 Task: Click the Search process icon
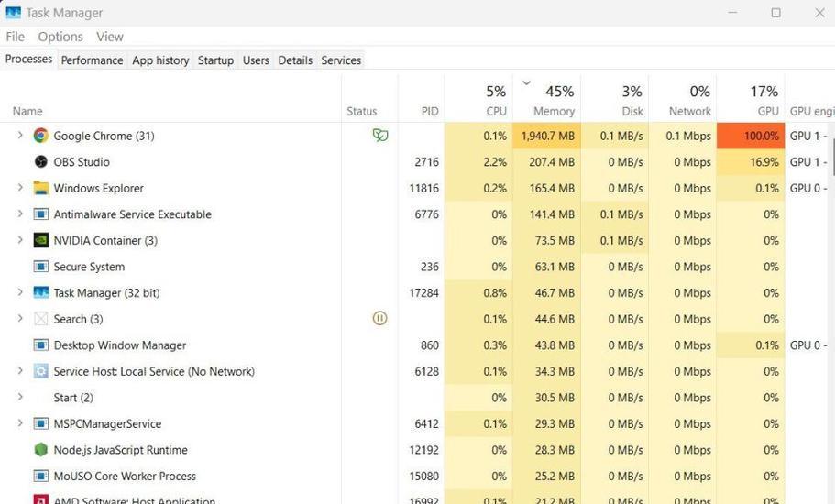41,319
